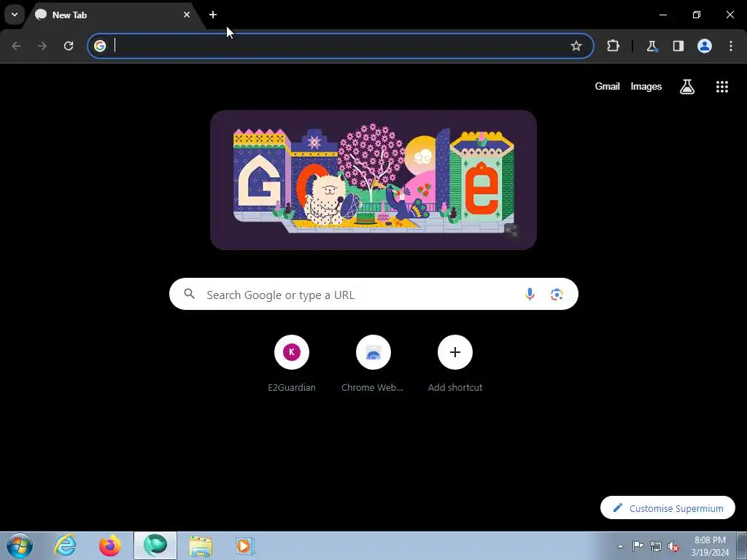Open the Windows Start menu

tap(20, 545)
